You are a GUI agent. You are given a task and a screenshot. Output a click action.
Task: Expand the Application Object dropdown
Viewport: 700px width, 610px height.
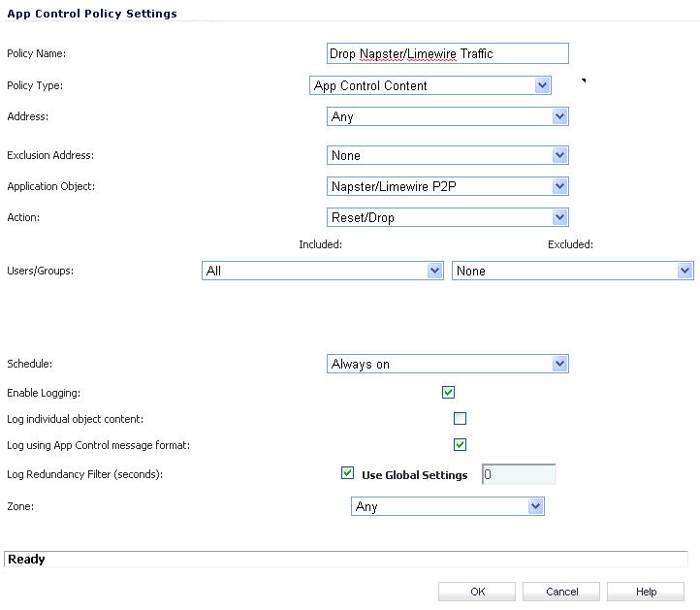[447, 186]
